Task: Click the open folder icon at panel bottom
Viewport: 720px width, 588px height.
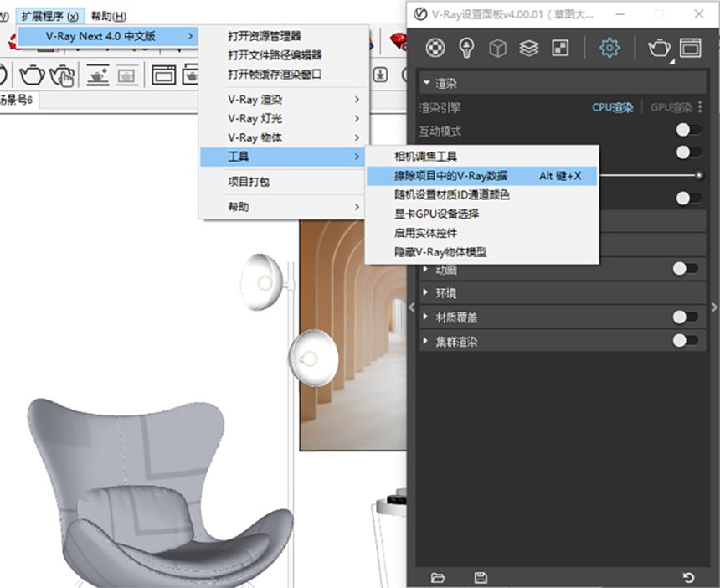Action: 438,577
